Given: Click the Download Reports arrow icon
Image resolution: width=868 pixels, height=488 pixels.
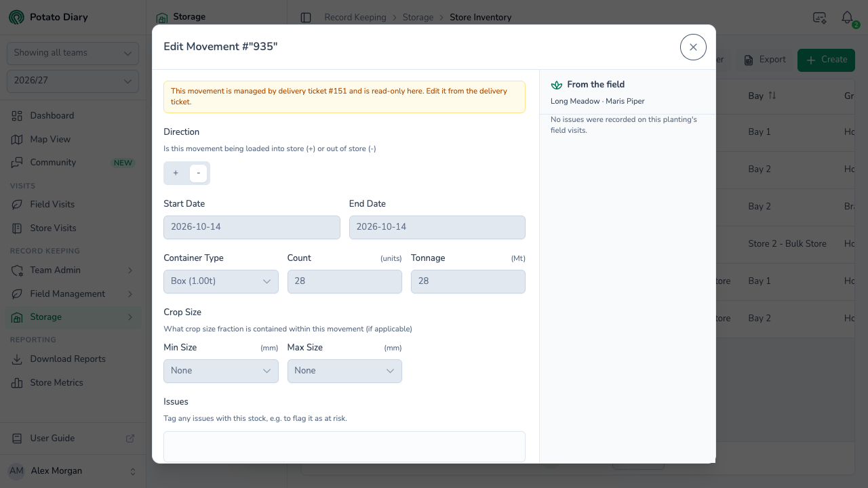Looking at the screenshot, I should [x=17, y=359].
